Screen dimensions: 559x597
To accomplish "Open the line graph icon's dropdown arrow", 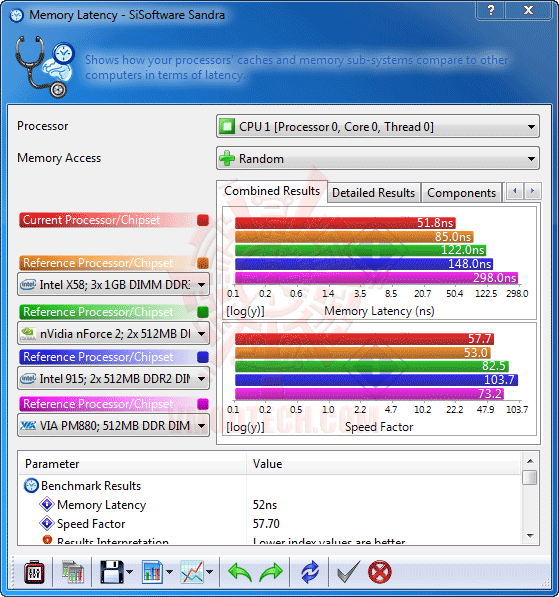I will pyautogui.click(x=209, y=572).
